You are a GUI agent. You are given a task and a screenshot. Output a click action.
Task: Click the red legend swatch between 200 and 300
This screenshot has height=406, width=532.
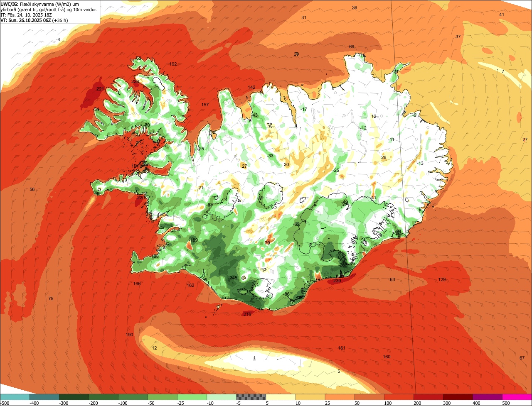428,397
